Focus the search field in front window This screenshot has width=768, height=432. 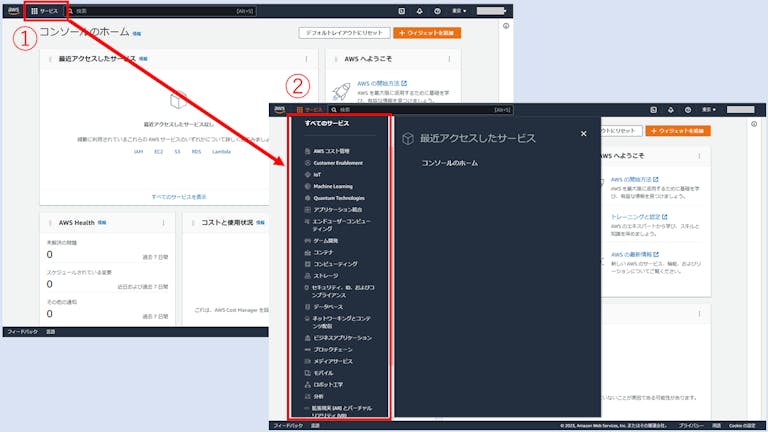[421, 110]
